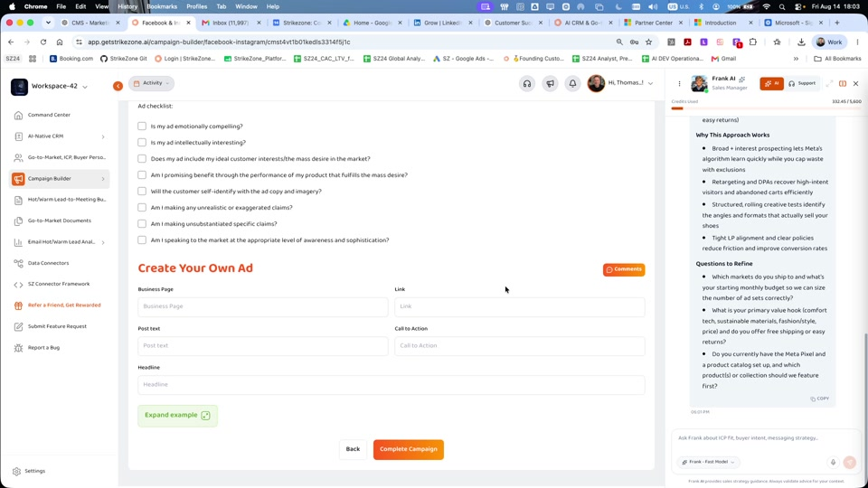Close the Frank AI panel
This screenshot has width=868, height=488.
(856, 83)
